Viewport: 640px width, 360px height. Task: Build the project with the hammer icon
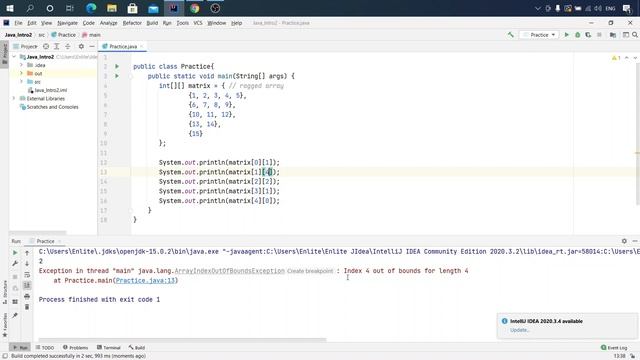(x=511, y=35)
